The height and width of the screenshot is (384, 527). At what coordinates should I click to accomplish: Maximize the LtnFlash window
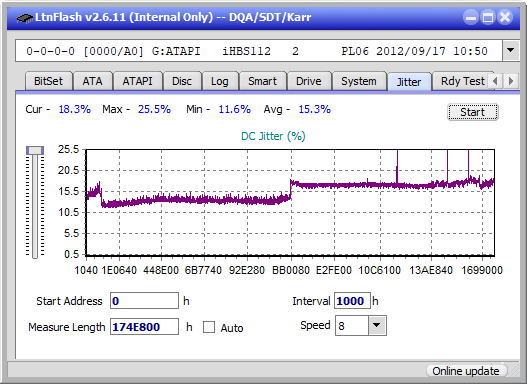tap(488, 17)
